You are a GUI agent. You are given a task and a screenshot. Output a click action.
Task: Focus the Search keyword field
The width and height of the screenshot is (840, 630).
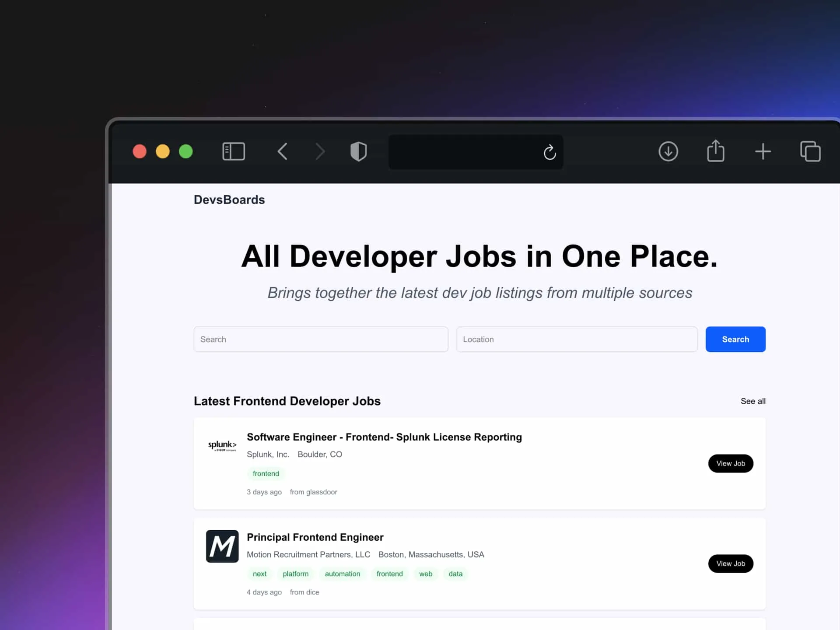[x=321, y=339]
